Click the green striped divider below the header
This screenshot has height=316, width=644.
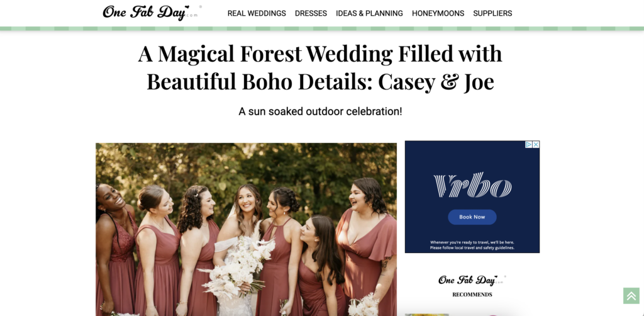point(322,29)
